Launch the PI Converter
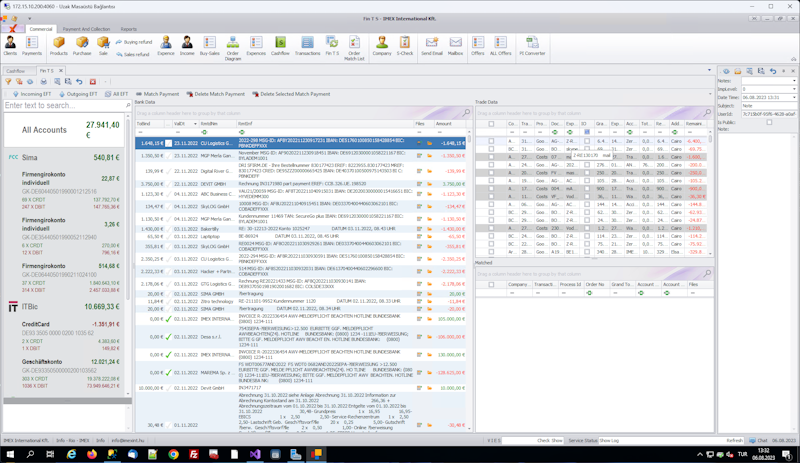The width and height of the screenshot is (800, 463). (532, 45)
